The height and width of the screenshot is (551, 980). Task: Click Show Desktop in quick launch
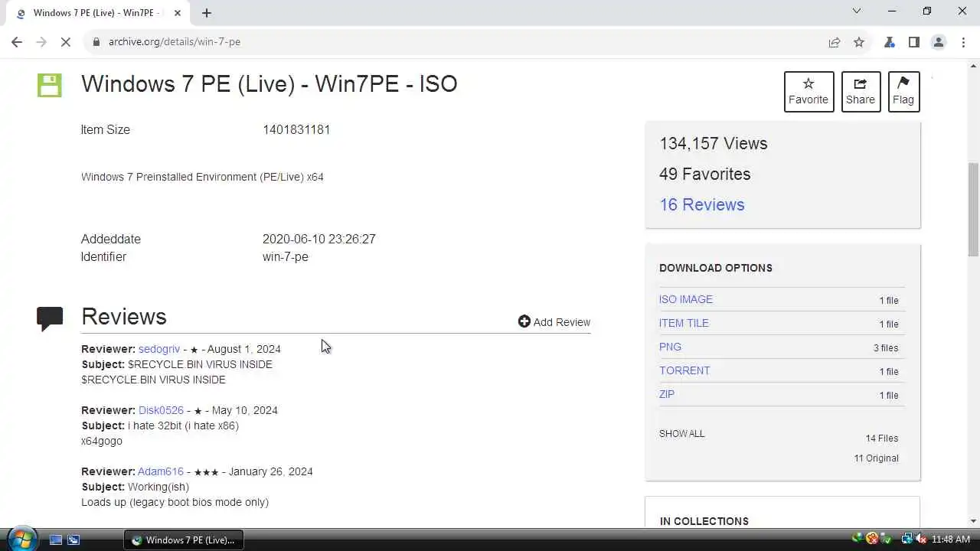pos(56,540)
